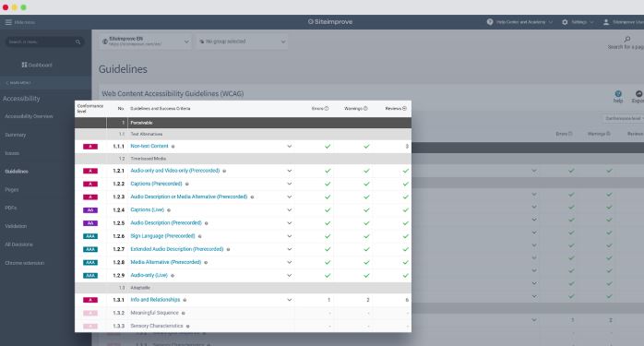
Task: Click the AAA conformance badge on row 1.2.6
Action: [90, 237]
